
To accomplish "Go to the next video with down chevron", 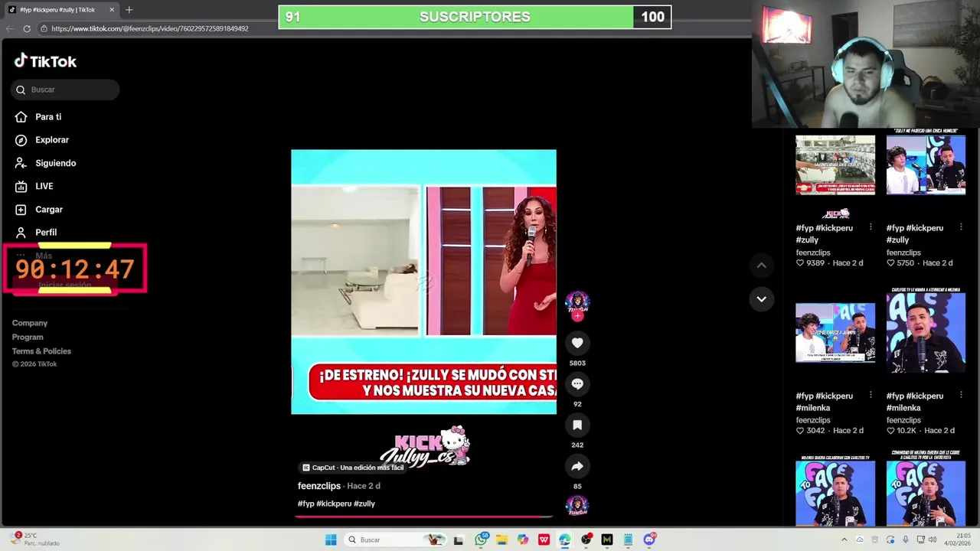I will [761, 299].
